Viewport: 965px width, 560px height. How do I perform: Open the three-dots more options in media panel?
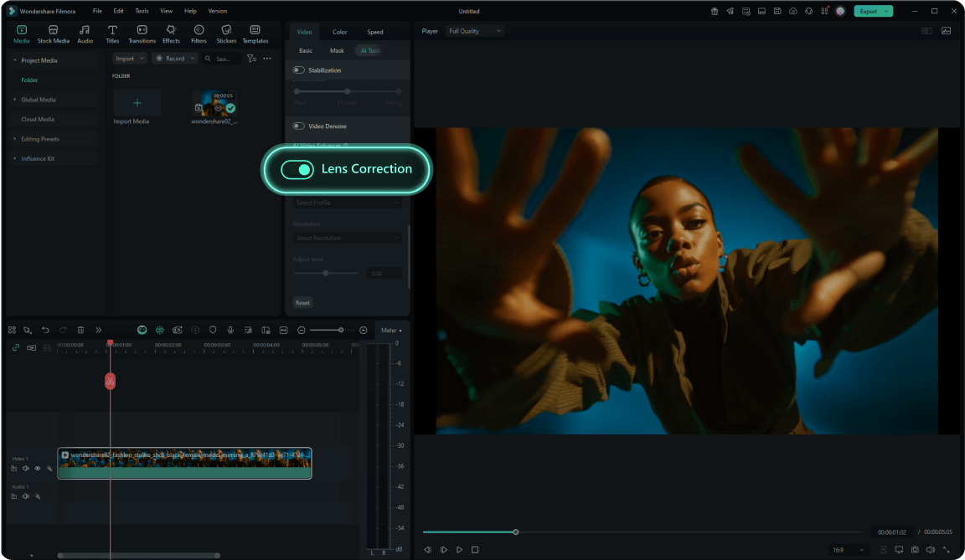pyautogui.click(x=267, y=59)
